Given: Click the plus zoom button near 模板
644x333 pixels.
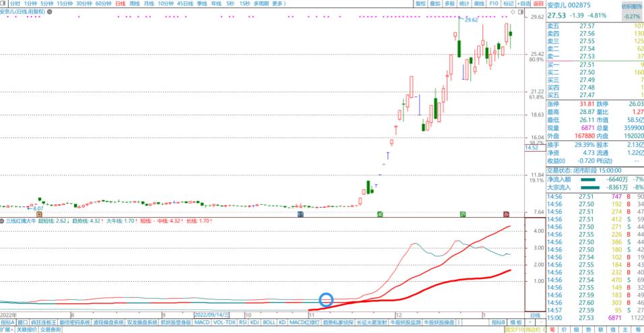Looking at the screenshot, I should point(531,322).
